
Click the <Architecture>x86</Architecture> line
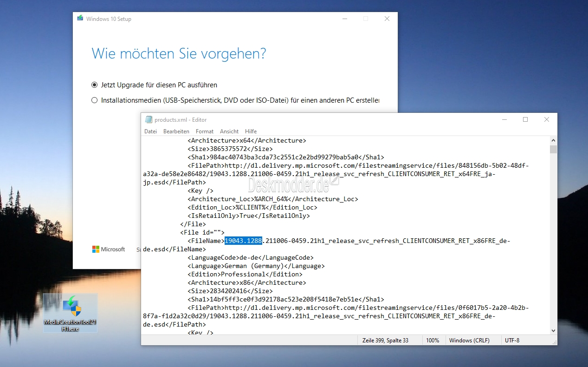click(247, 282)
